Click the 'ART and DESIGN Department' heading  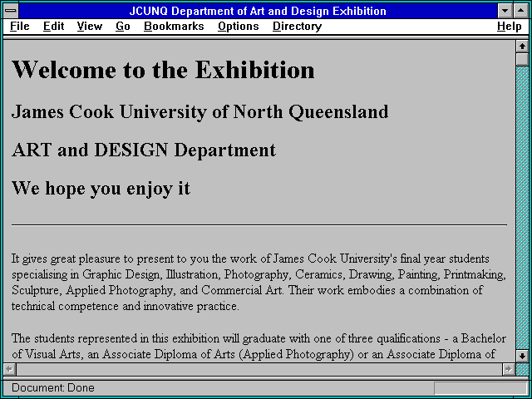(144, 150)
